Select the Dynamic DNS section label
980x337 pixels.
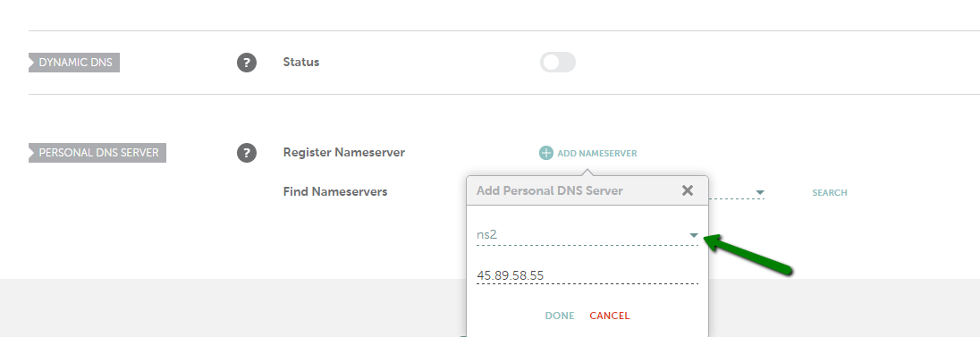point(74,63)
